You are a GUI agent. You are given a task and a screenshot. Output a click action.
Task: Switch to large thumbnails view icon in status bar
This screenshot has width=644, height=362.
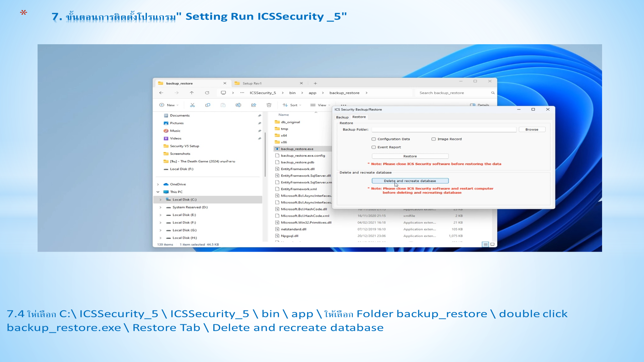(x=492, y=244)
